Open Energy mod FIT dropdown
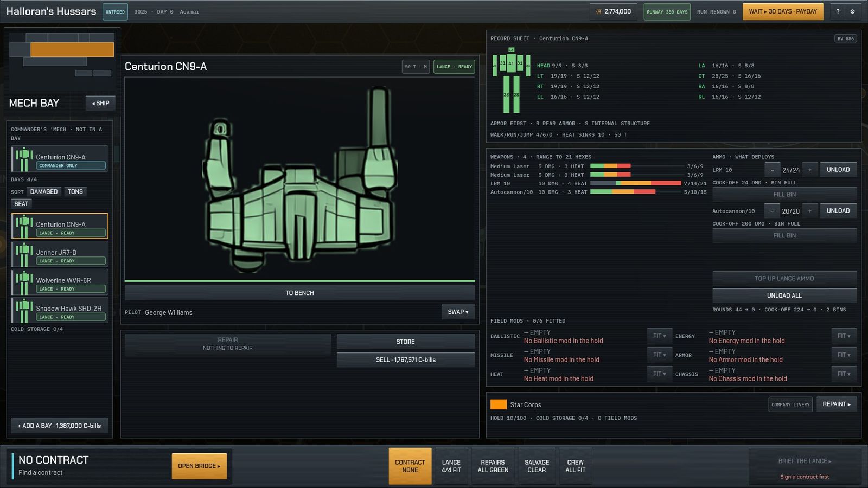The image size is (868, 488). [x=844, y=336]
